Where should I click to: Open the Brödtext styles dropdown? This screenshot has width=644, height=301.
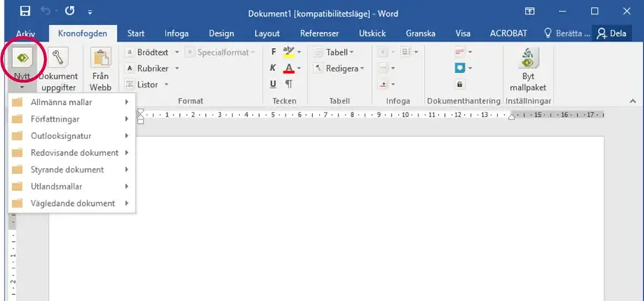coord(177,52)
